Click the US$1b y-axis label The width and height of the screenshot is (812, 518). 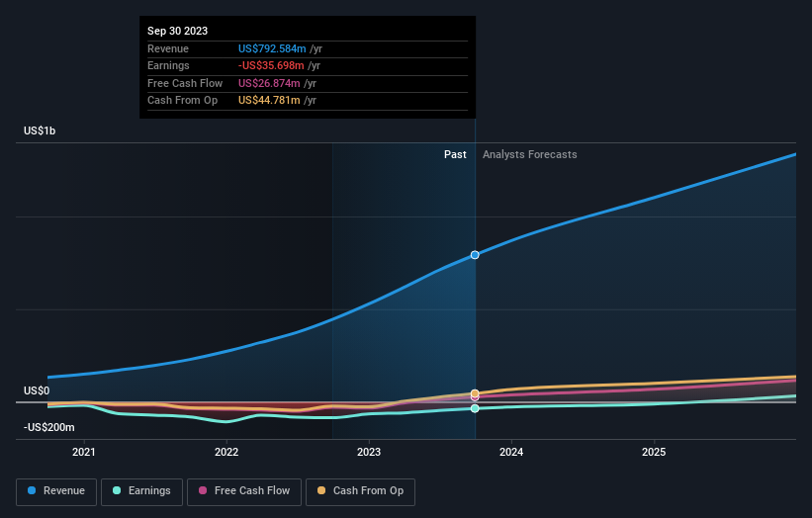tap(40, 130)
